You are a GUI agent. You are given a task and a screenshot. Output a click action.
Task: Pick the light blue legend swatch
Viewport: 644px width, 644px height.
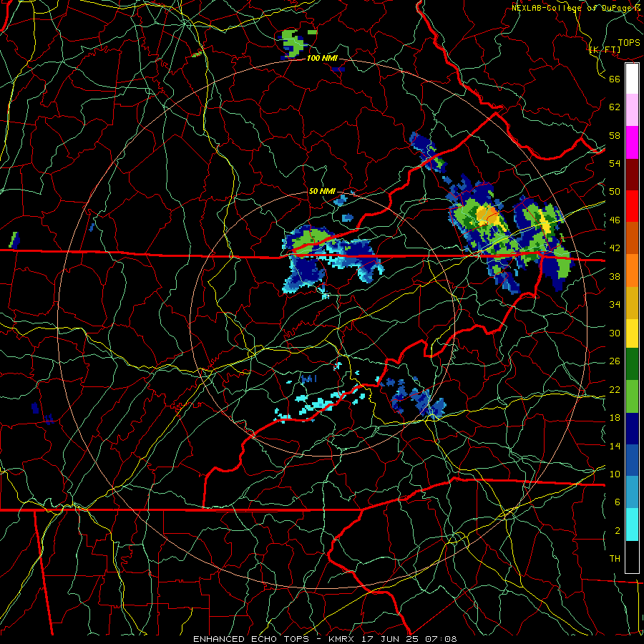pos(632,492)
